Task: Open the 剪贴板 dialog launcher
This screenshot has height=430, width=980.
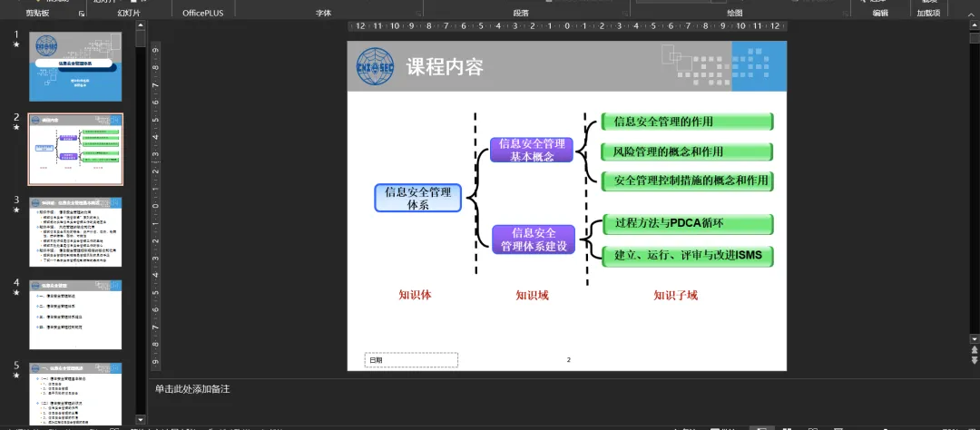Action: point(82,13)
